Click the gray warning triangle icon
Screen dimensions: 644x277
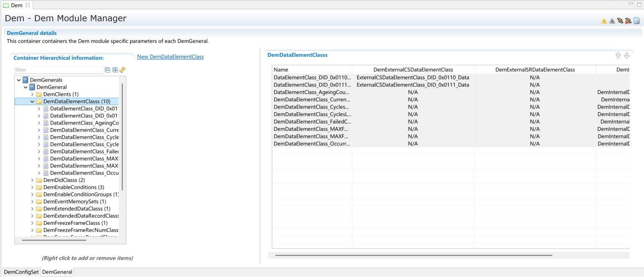612,21
